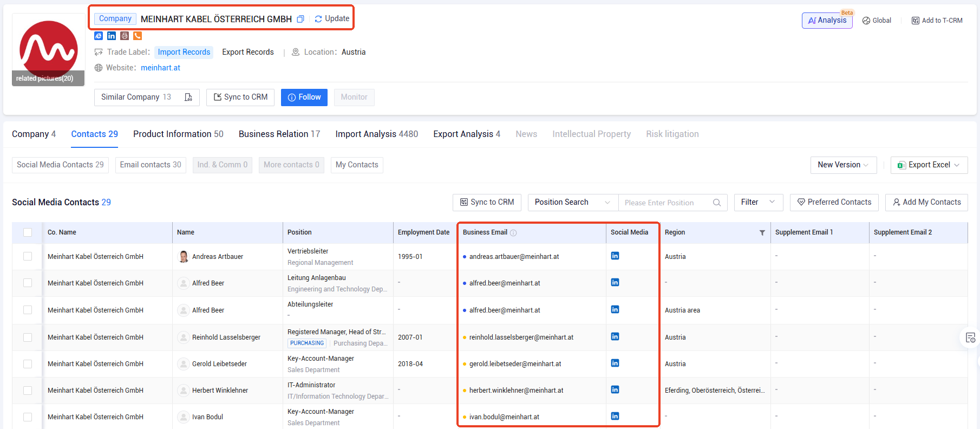
Task: Open the meinhart.at website link
Action: click(160, 68)
